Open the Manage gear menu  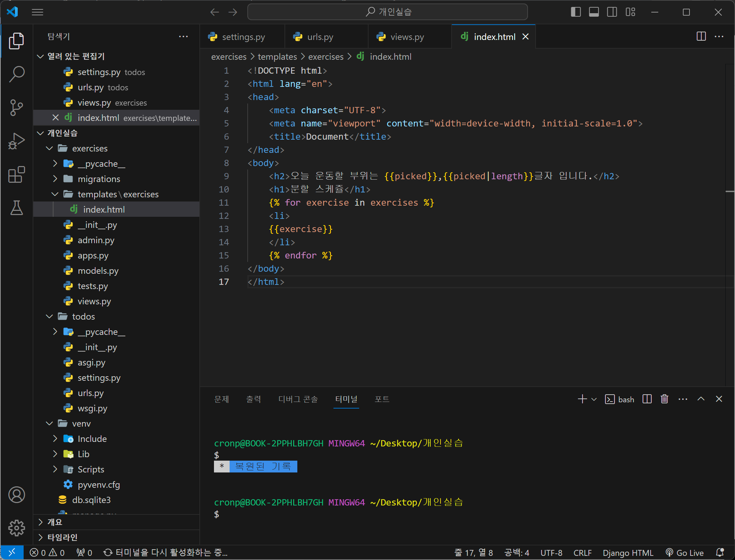click(x=16, y=528)
